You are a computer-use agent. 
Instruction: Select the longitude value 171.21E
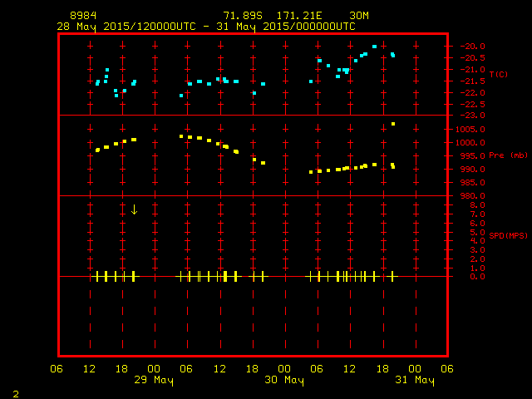pos(299,16)
